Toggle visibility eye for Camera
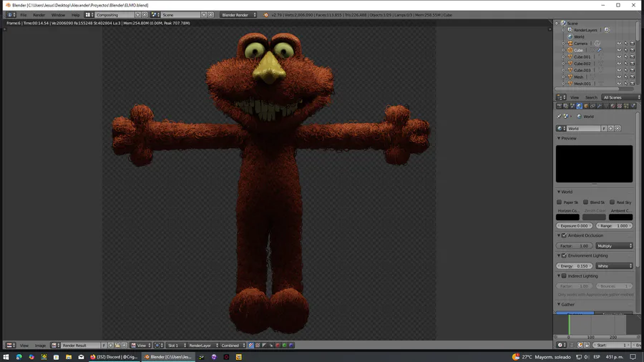The width and height of the screenshot is (644, 362). tap(619, 44)
